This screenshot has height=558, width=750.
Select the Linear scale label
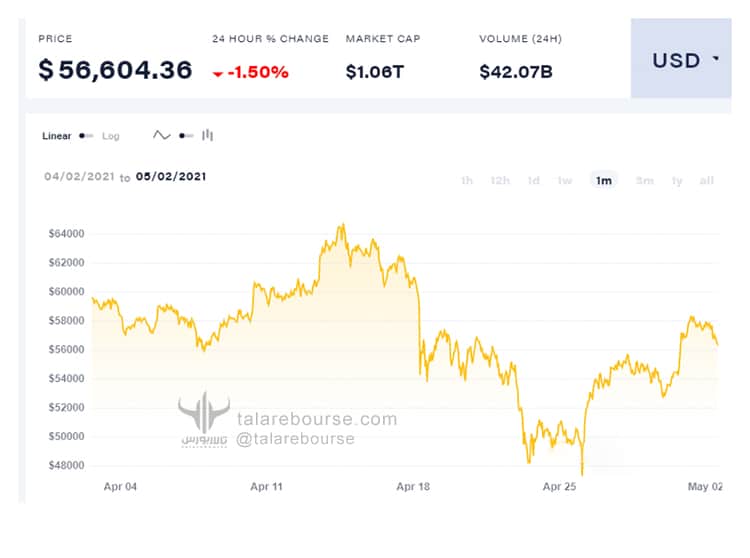coord(57,136)
